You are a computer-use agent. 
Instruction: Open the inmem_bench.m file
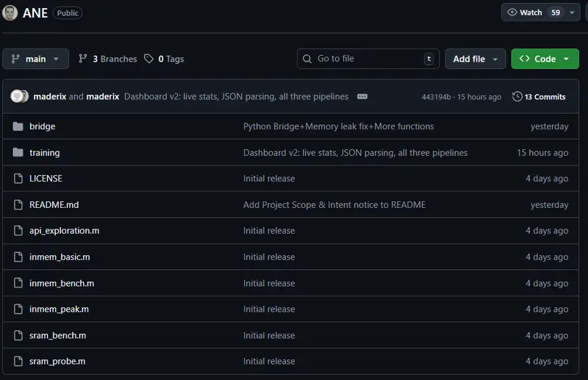62,283
